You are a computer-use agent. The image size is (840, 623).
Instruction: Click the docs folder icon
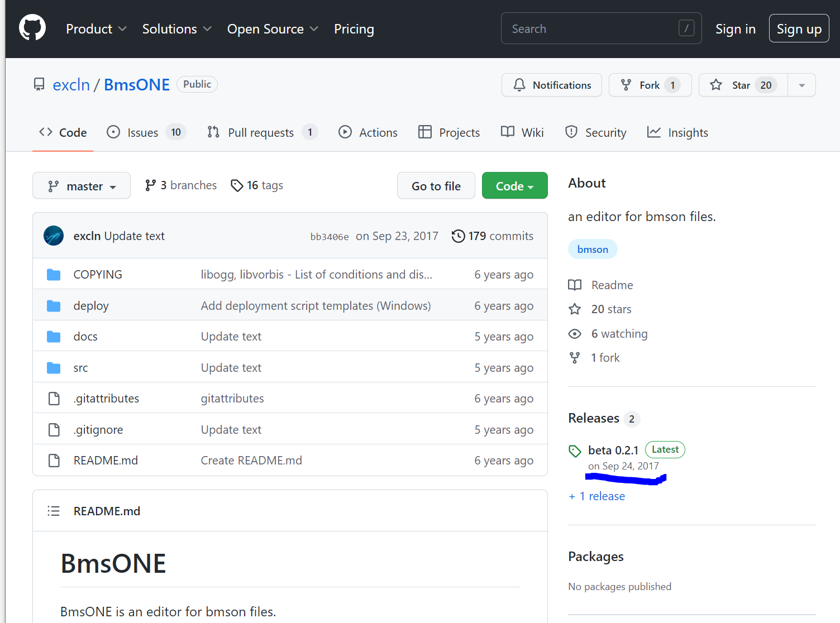[54, 337]
